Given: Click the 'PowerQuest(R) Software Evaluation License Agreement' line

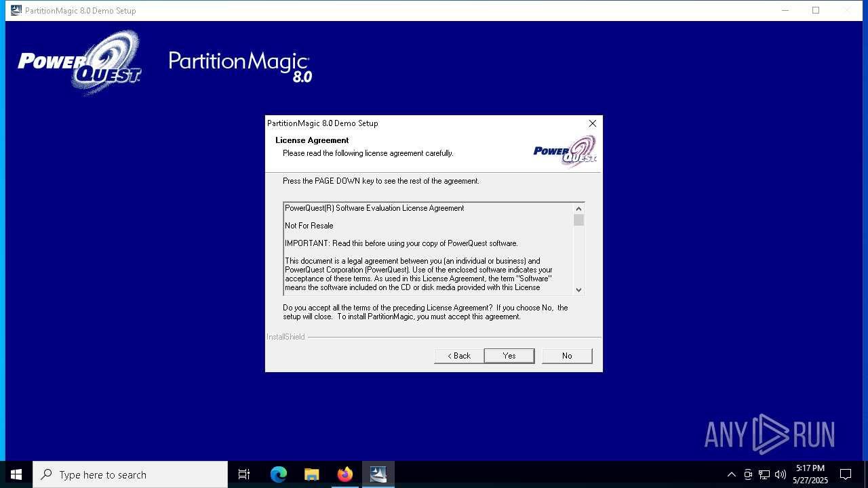Looking at the screenshot, I should tap(374, 208).
